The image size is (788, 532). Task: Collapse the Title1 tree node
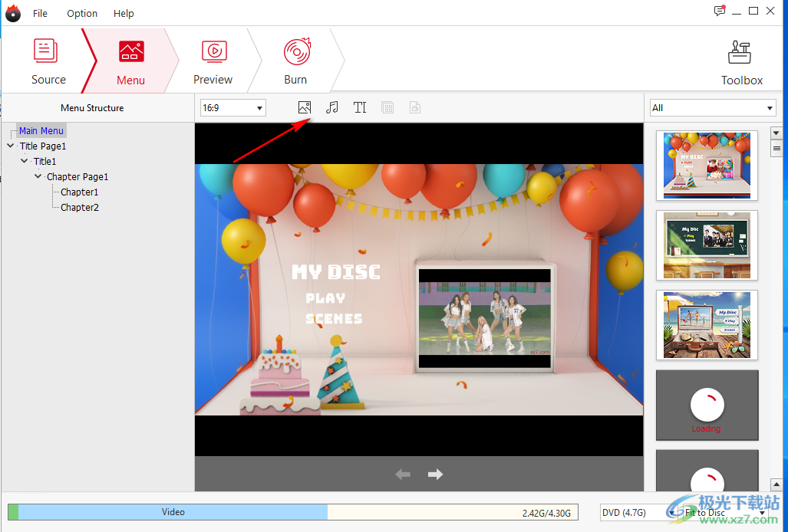pyautogui.click(x=24, y=161)
